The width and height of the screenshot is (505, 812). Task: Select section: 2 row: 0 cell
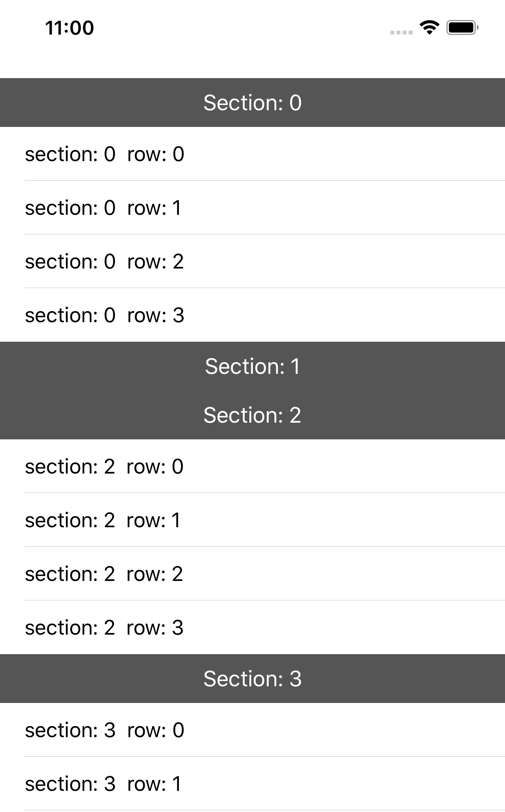[252, 466]
